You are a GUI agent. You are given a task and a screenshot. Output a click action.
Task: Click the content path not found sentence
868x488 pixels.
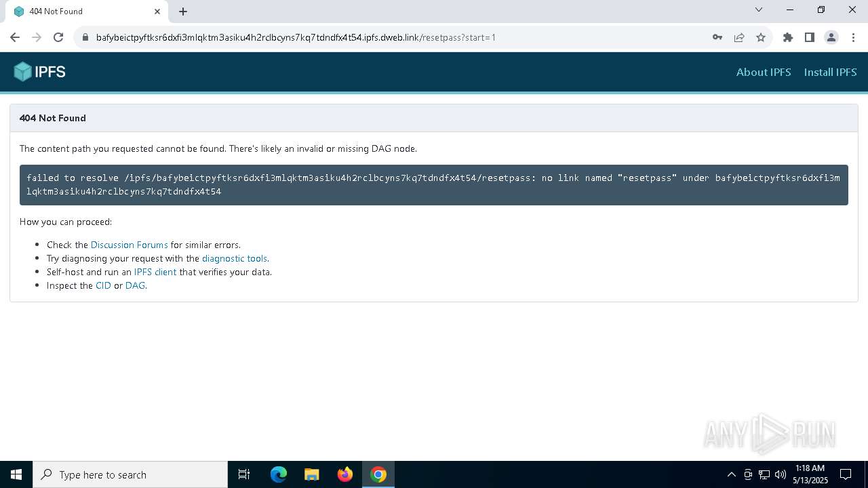click(x=218, y=148)
